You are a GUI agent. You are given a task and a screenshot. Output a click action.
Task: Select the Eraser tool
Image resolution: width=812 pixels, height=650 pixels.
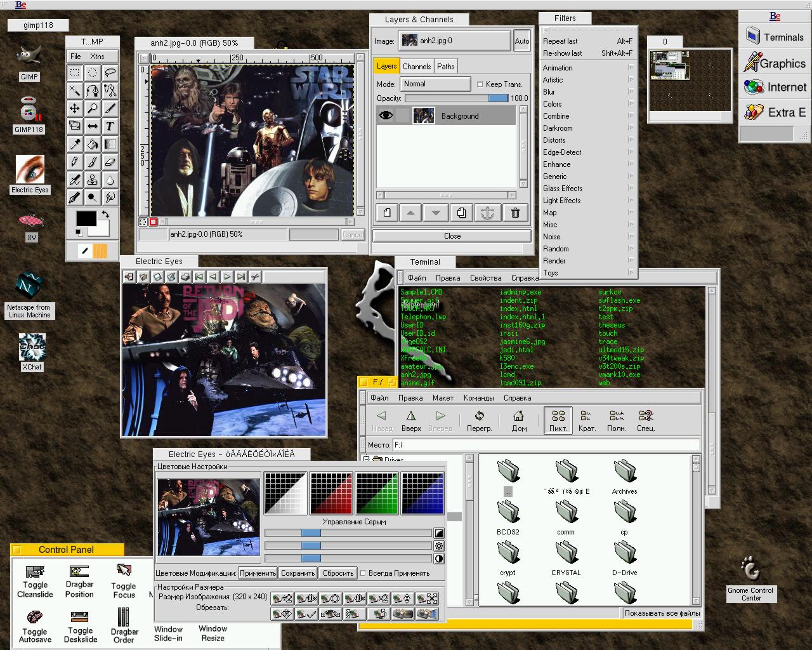pos(110,162)
